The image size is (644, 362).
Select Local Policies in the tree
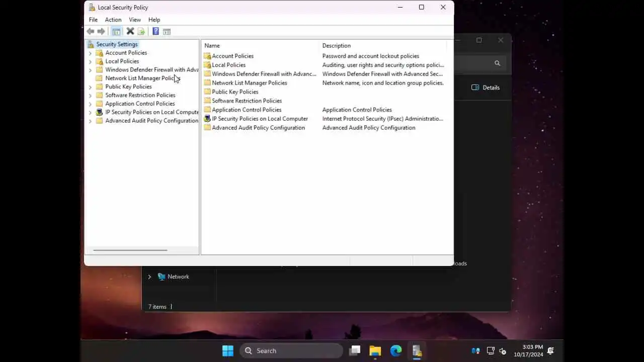coord(122,61)
